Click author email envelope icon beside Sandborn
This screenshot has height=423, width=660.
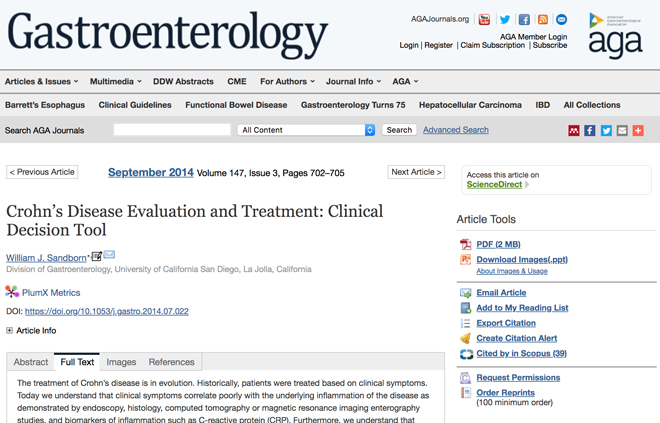coord(109,254)
